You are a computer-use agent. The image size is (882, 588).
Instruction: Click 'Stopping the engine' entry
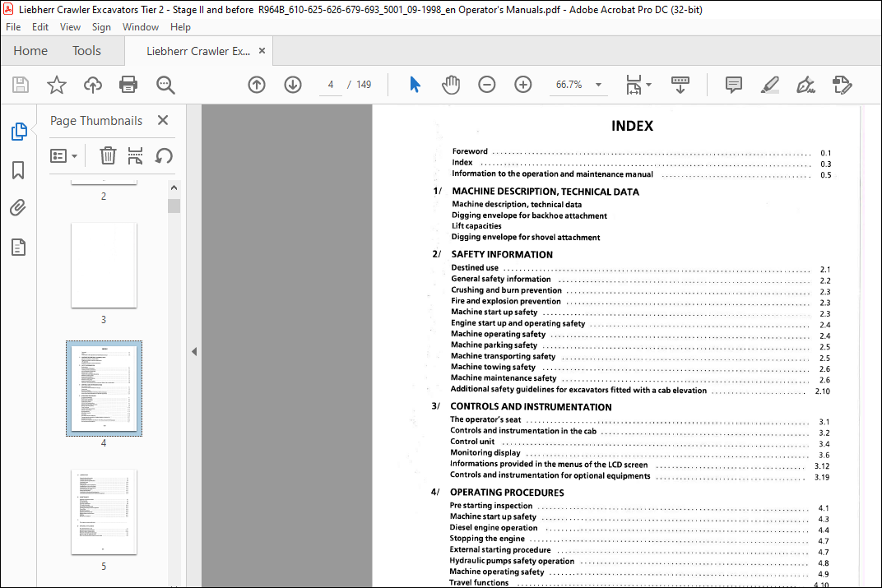[x=486, y=539]
